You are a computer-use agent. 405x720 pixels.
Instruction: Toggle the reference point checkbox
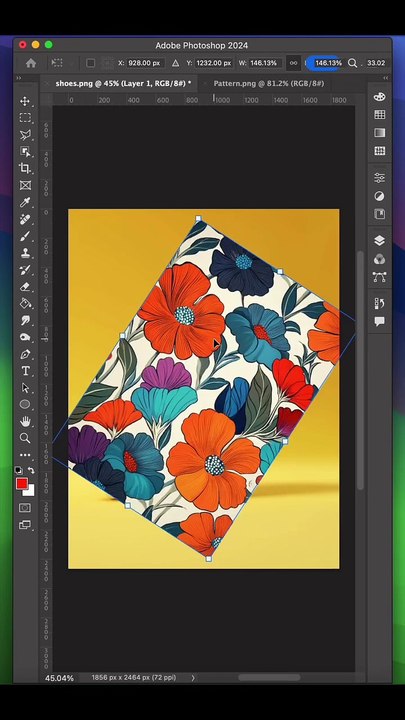pos(90,63)
